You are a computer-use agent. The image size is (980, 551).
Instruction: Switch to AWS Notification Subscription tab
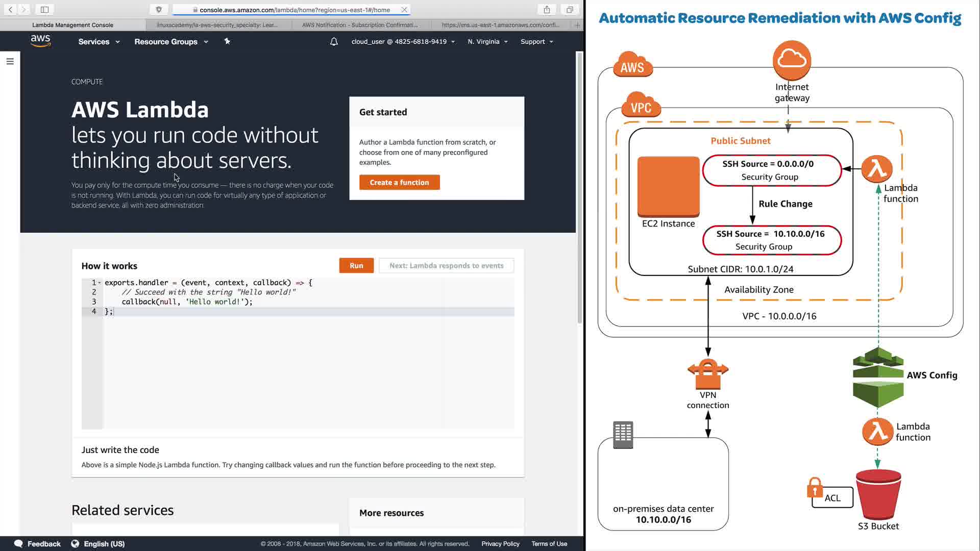pos(359,25)
